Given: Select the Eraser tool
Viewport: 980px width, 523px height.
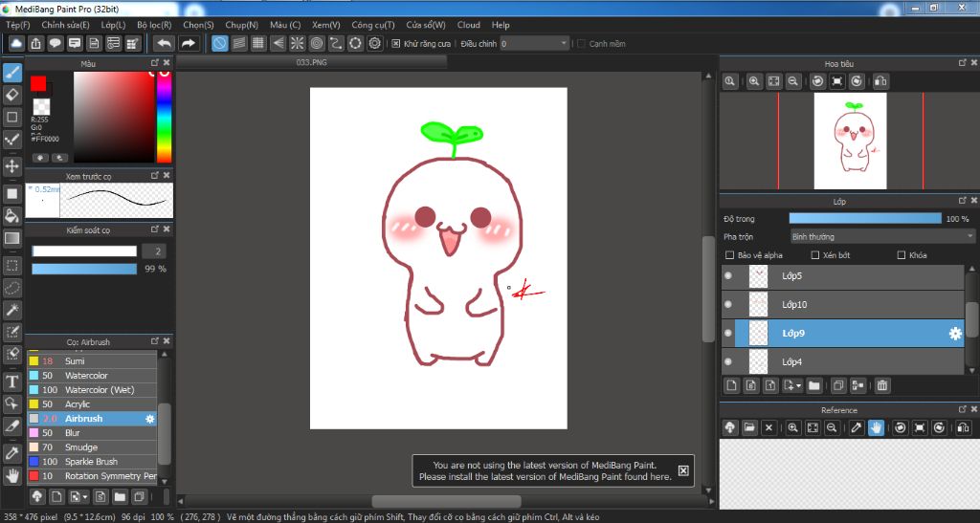Looking at the screenshot, I should 11,95.
